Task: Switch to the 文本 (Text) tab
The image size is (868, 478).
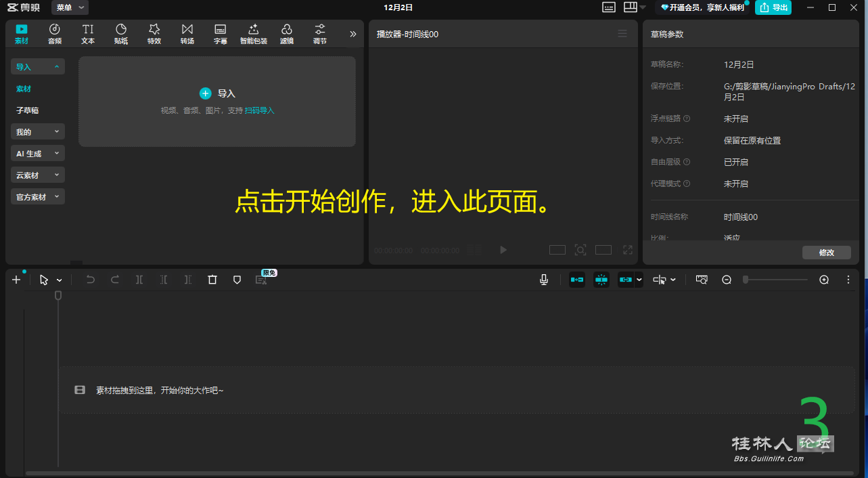Action: click(88, 33)
